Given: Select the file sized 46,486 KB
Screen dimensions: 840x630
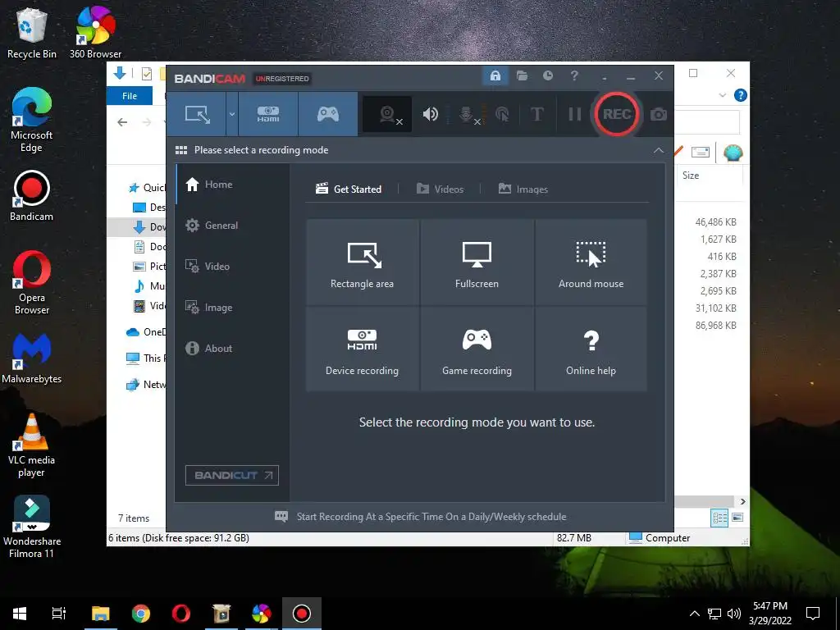Looking at the screenshot, I should pyautogui.click(x=715, y=221).
